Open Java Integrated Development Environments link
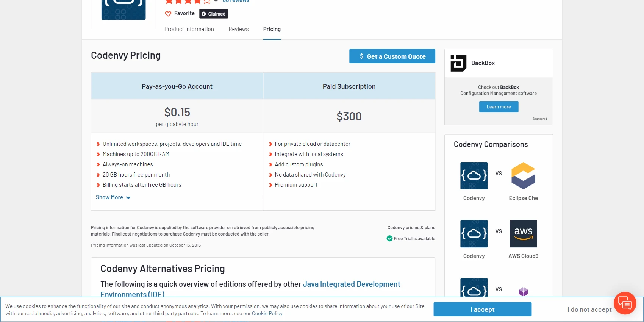Screen dimensions: 644x322 tap(351, 284)
